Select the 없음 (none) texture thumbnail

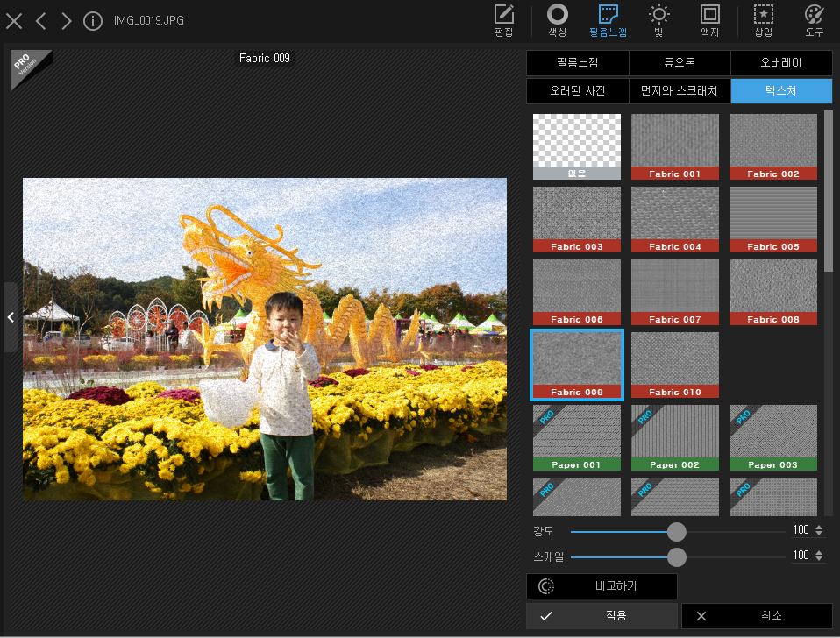(x=577, y=146)
